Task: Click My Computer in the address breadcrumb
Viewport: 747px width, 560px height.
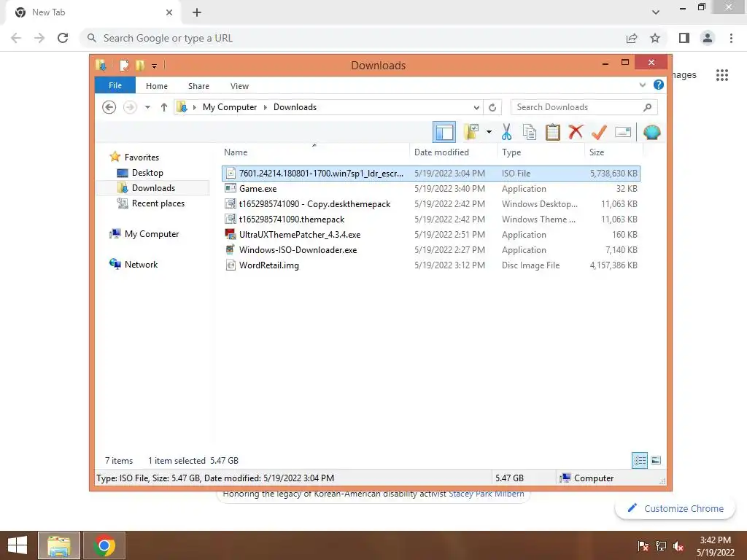Action: coord(230,107)
